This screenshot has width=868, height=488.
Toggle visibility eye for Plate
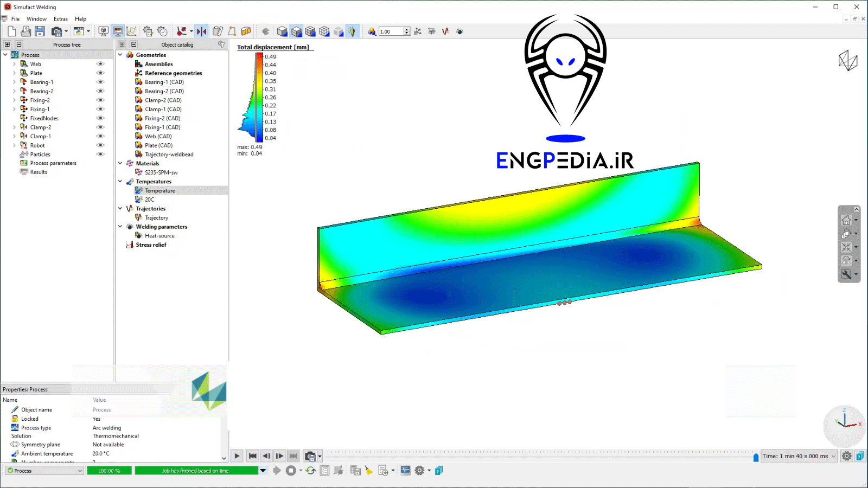tap(100, 73)
